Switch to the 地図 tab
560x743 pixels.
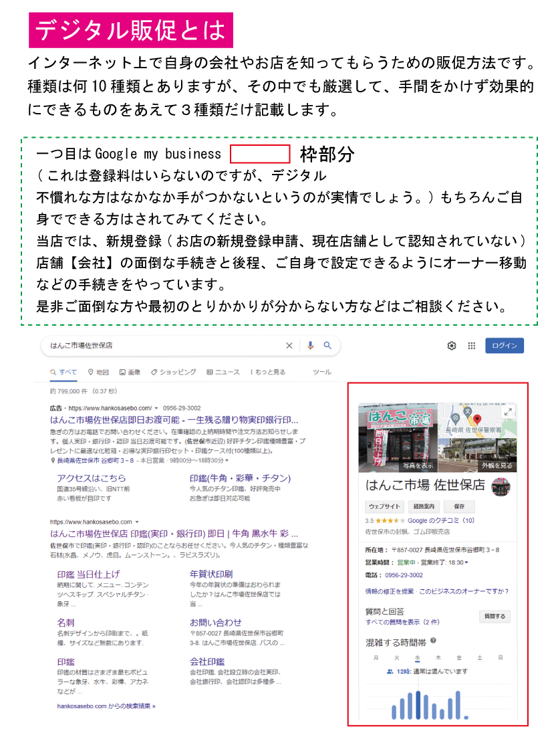pos(98,372)
